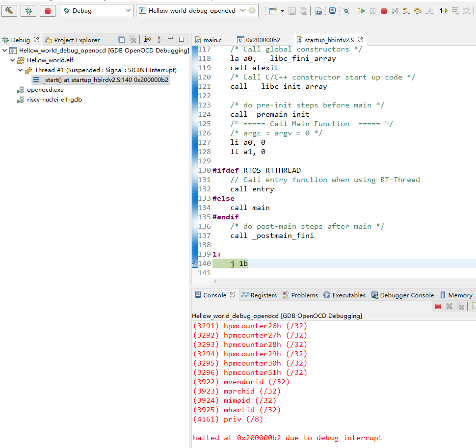This screenshot has width=476, height=448.
Task: Open the Memory tab
Action: [456, 295]
